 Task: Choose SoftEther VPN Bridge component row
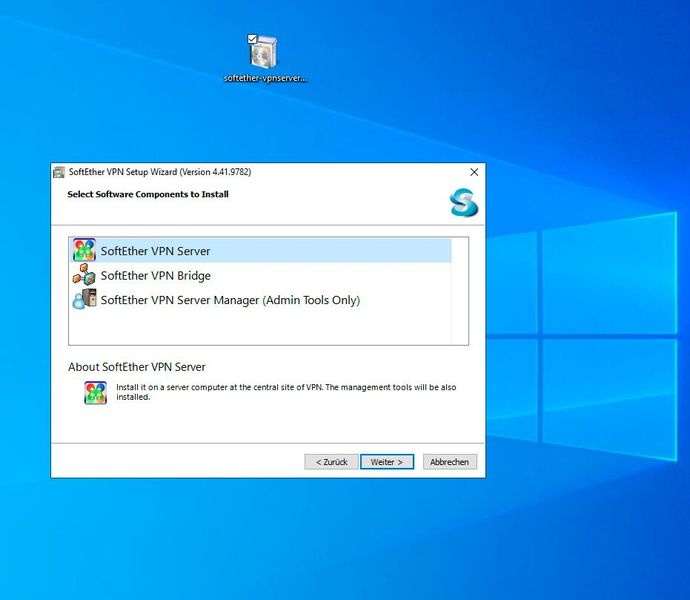[x=260, y=275]
